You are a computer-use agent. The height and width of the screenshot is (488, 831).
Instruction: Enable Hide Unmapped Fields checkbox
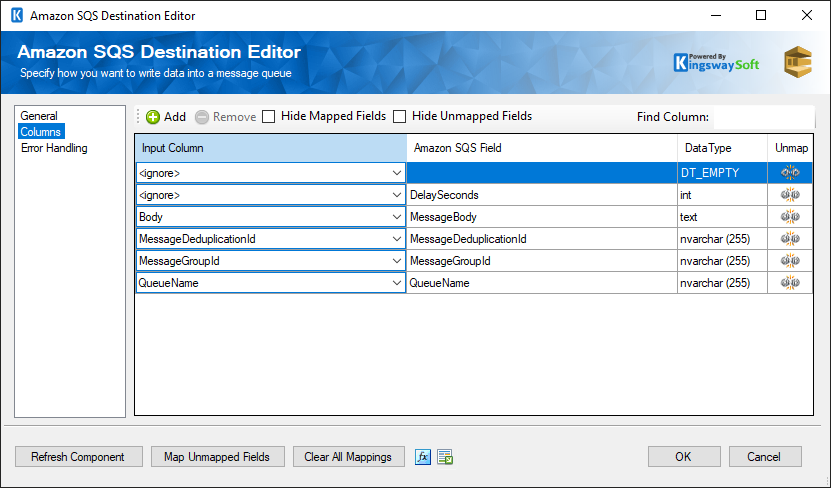click(x=400, y=117)
